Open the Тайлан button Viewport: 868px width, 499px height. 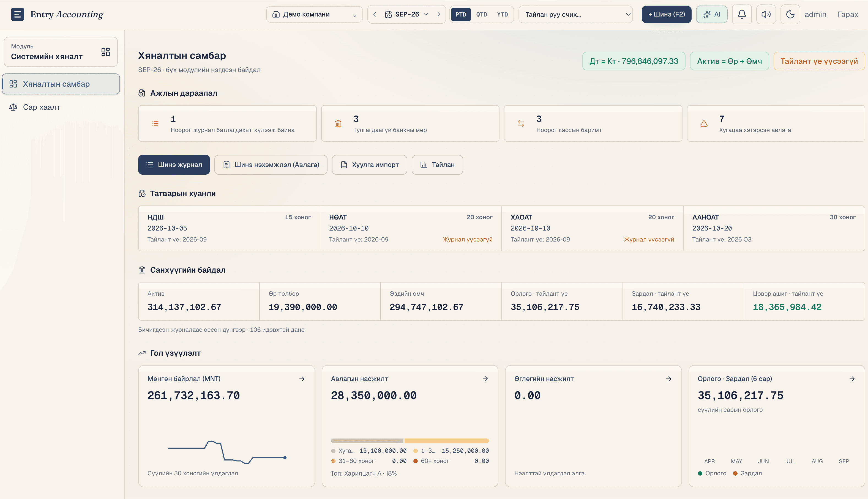click(x=437, y=165)
